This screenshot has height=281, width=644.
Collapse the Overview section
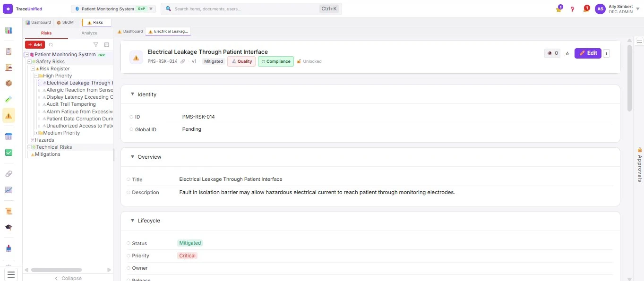coord(133,157)
